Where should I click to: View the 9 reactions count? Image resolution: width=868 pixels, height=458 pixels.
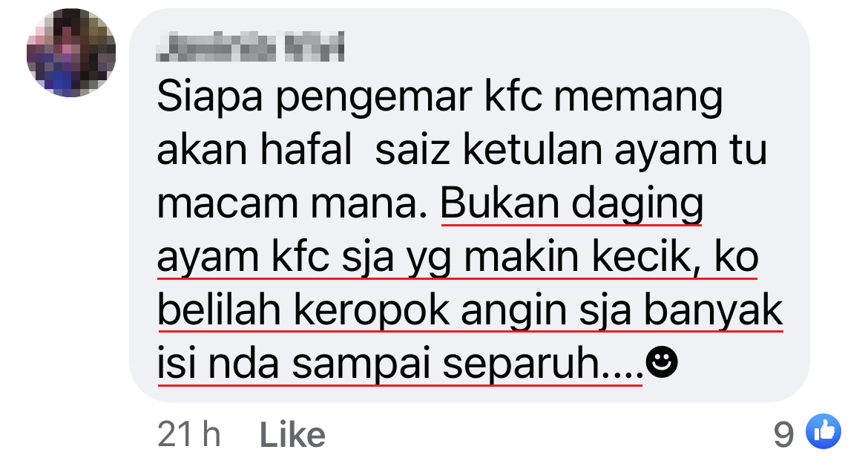(783, 434)
